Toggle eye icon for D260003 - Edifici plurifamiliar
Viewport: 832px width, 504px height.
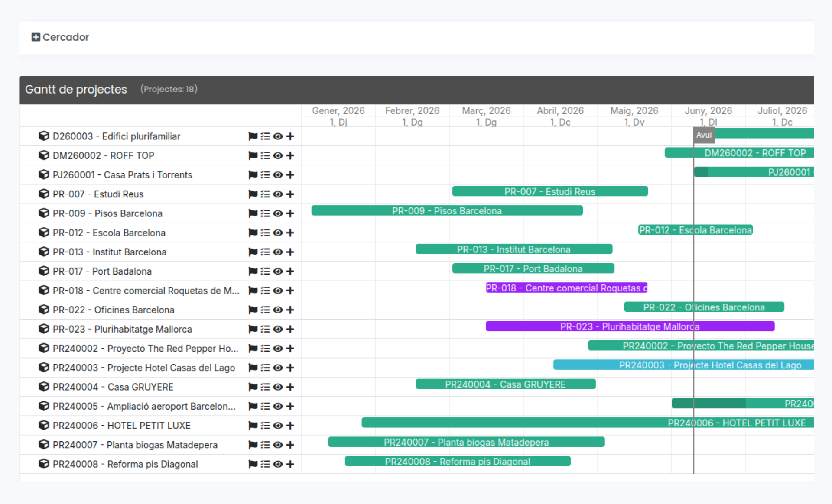[278, 136]
